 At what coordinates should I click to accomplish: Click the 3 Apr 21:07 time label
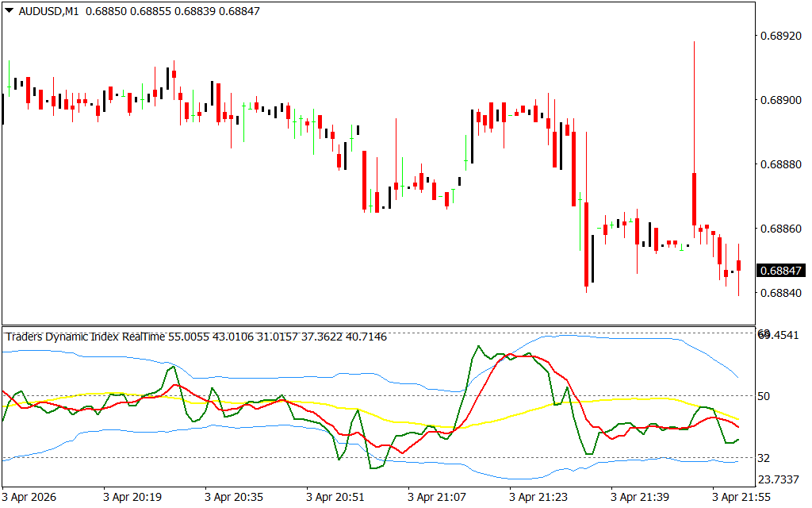[x=437, y=497]
